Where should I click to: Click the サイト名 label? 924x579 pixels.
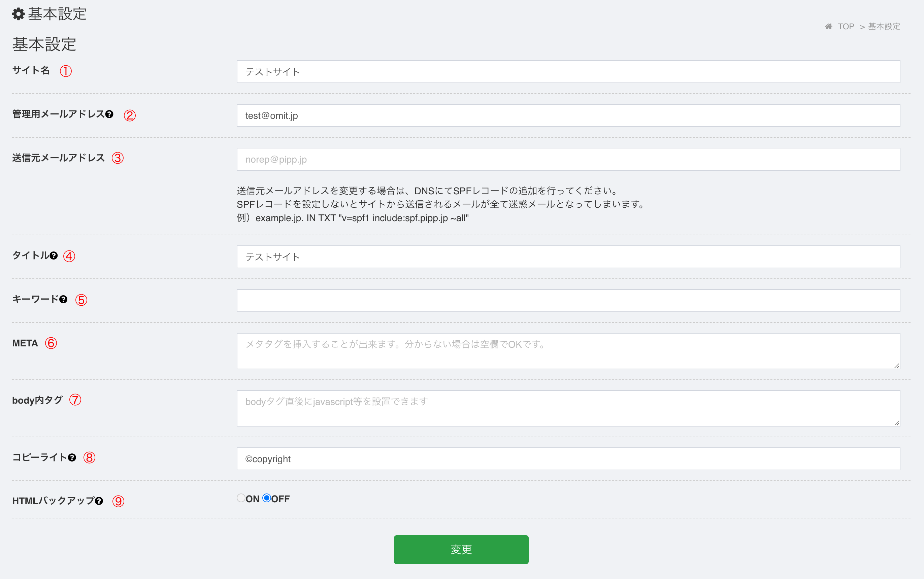click(x=31, y=70)
